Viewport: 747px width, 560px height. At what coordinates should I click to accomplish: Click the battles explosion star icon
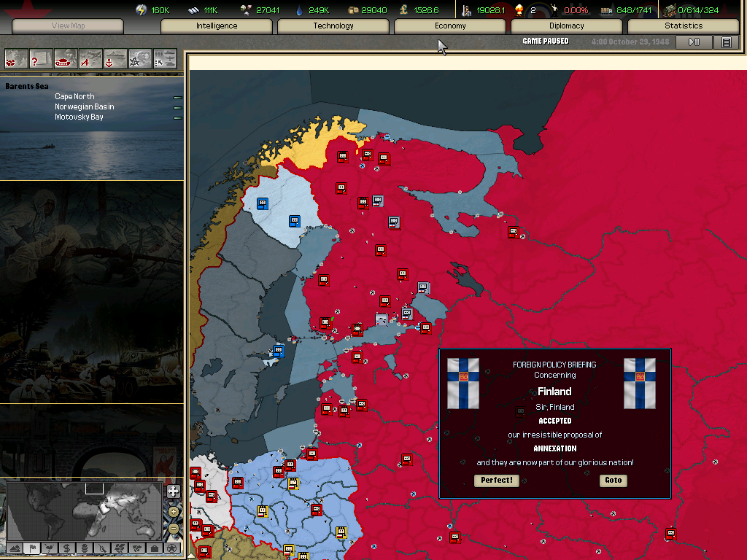140,58
